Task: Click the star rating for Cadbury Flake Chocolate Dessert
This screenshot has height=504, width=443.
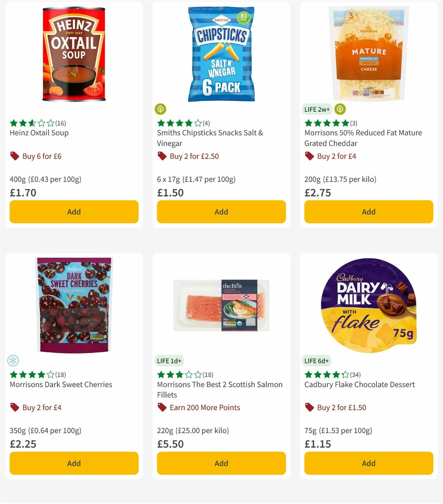Action: pyautogui.click(x=325, y=374)
